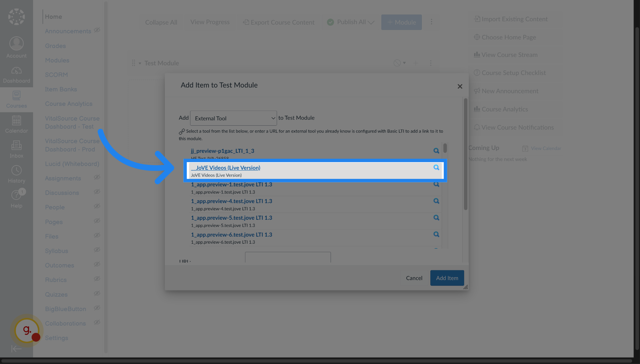Screen dimensions: 640x364
Task: Open the Account menu in global navigation
Action: (x=16, y=48)
